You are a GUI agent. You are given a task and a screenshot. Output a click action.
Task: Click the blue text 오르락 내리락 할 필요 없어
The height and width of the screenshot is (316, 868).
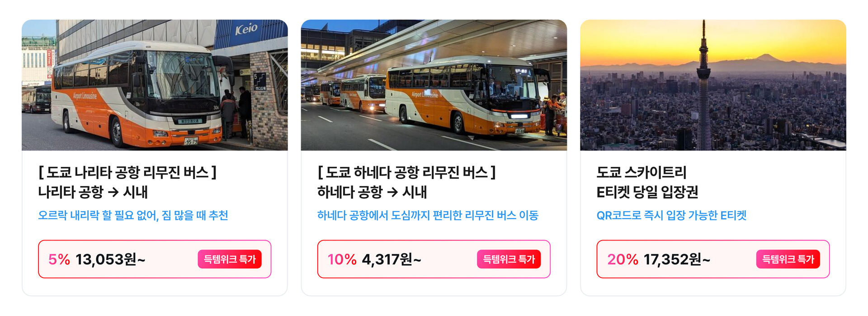click(x=98, y=215)
